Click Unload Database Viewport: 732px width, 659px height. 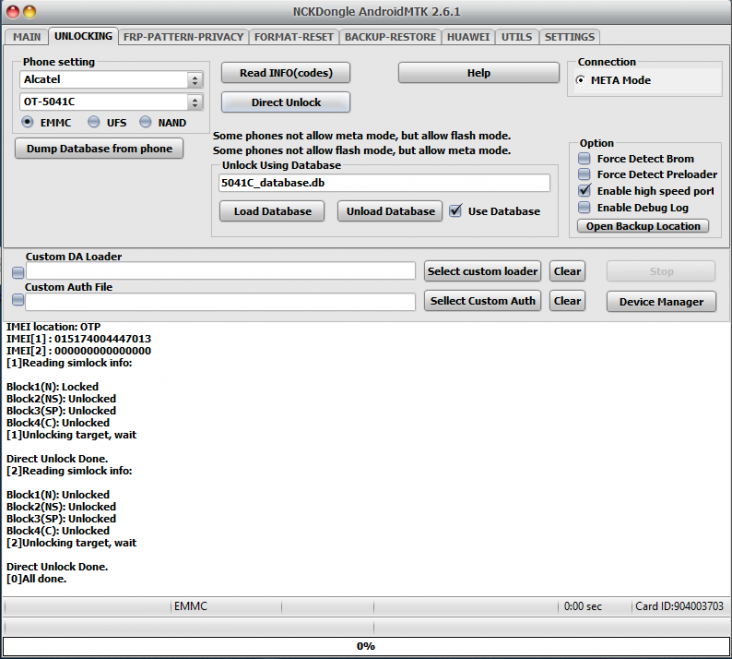point(390,211)
